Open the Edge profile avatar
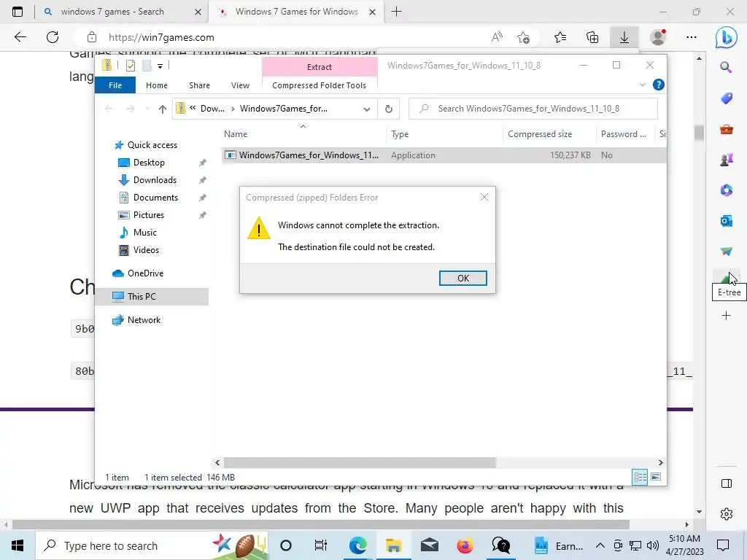This screenshot has width=747, height=560. pos(659,37)
